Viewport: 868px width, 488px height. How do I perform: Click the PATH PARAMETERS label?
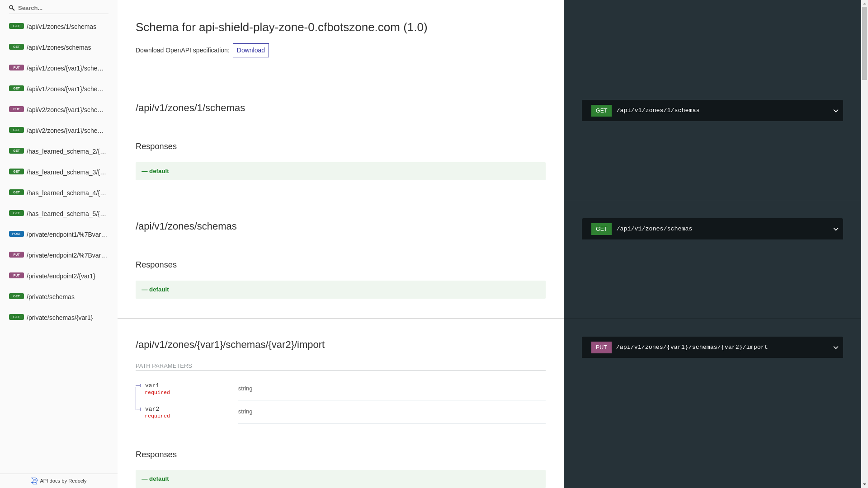(x=164, y=366)
